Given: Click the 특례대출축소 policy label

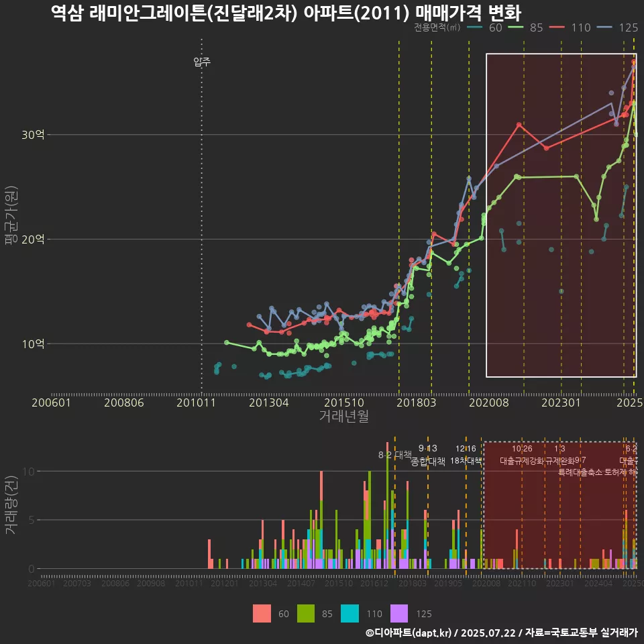Looking at the screenshot, I should point(581,472).
